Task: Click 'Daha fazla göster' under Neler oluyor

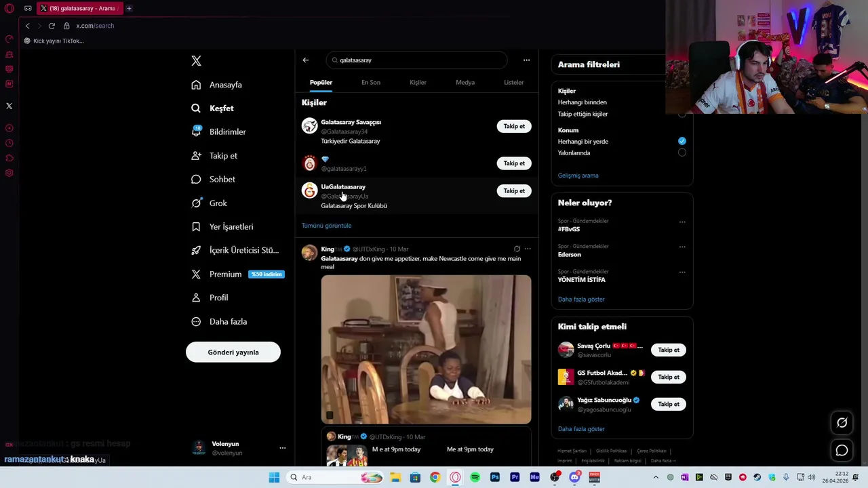Action: (581, 299)
